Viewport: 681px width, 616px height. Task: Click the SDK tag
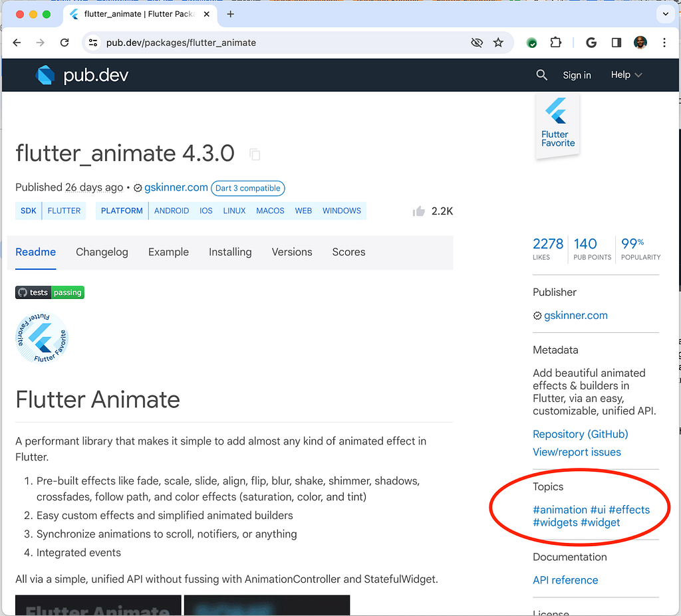point(29,211)
